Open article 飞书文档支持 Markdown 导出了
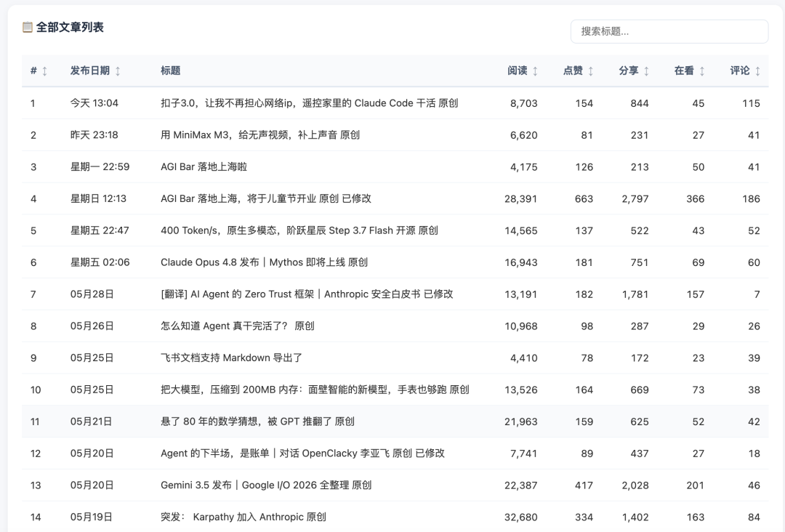Screen dimensions: 785x532 click(231, 358)
